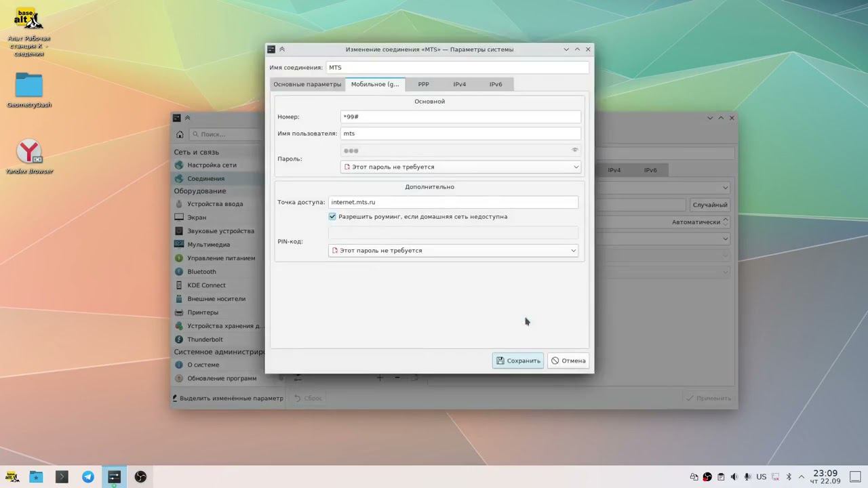868x488 pixels.
Task: Open Устройства ввода settings module
Action: [x=218, y=204]
